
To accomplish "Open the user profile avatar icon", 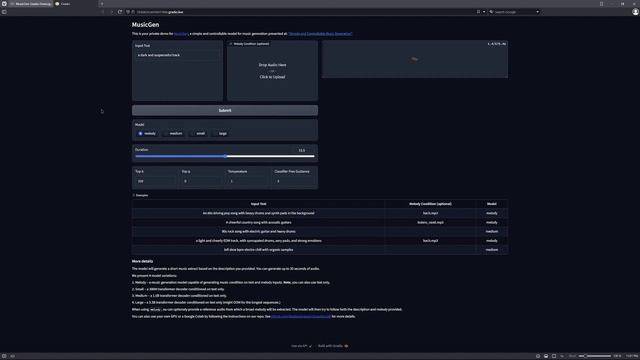I will coord(635,12).
